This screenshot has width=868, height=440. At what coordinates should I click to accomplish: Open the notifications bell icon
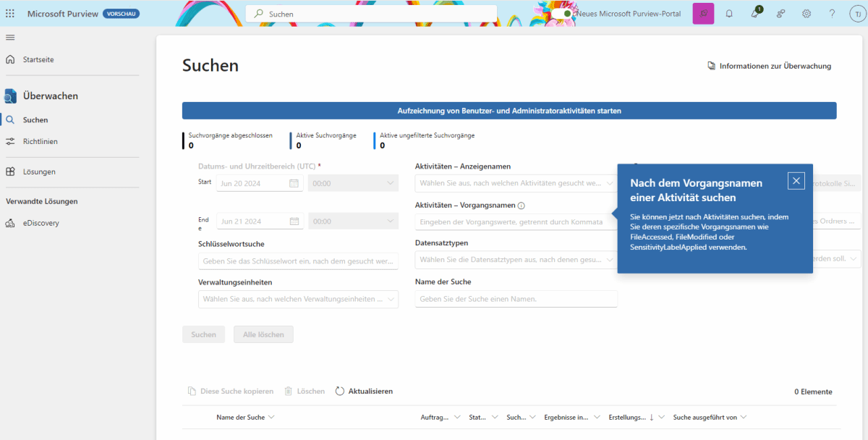coord(729,13)
